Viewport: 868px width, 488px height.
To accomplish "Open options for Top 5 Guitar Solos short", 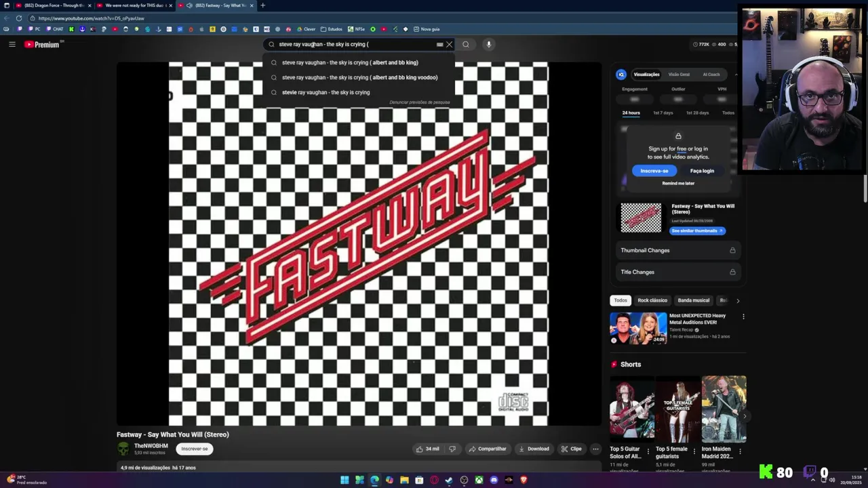I will [x=648, y=451].
